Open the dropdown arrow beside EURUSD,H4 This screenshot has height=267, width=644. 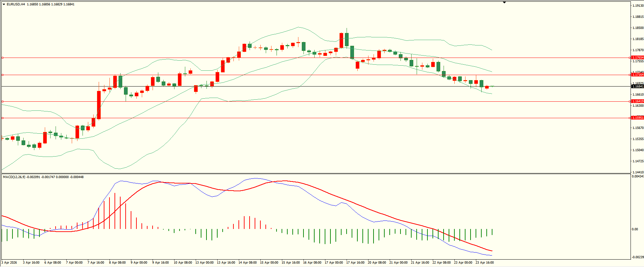(4, 4)
